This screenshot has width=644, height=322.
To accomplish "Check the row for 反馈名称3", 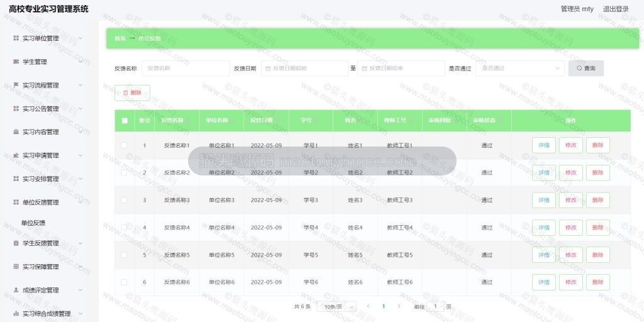I will pos(124,200).
